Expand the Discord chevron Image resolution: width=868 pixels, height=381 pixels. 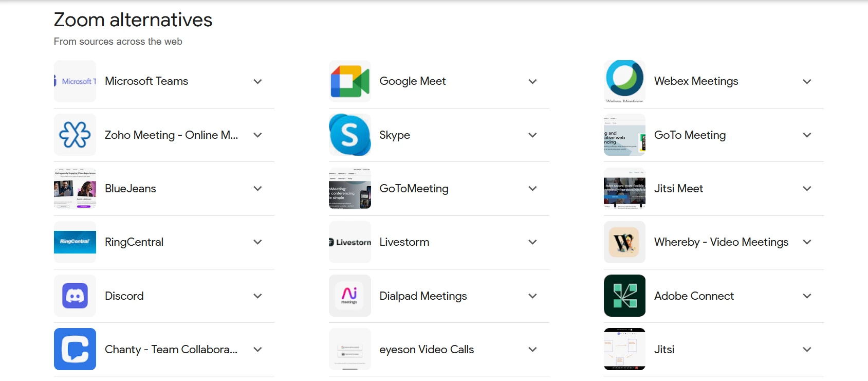click(258, 296)
